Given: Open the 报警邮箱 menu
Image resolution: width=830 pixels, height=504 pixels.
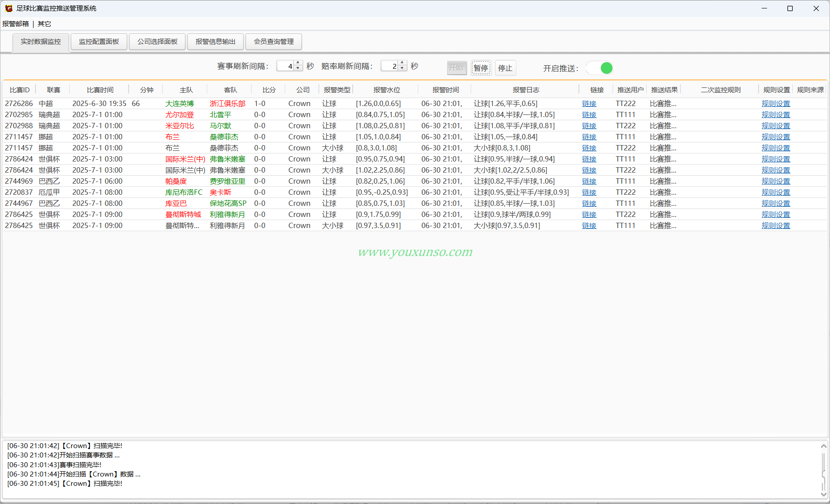Looking at the screenshot, I should pos(16,24).
